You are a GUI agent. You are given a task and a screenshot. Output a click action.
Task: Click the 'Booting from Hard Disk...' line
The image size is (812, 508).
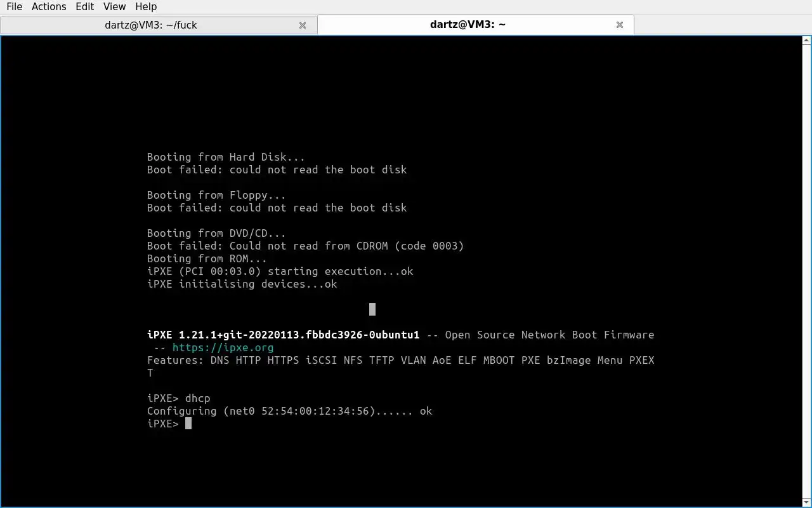[226, 157]
